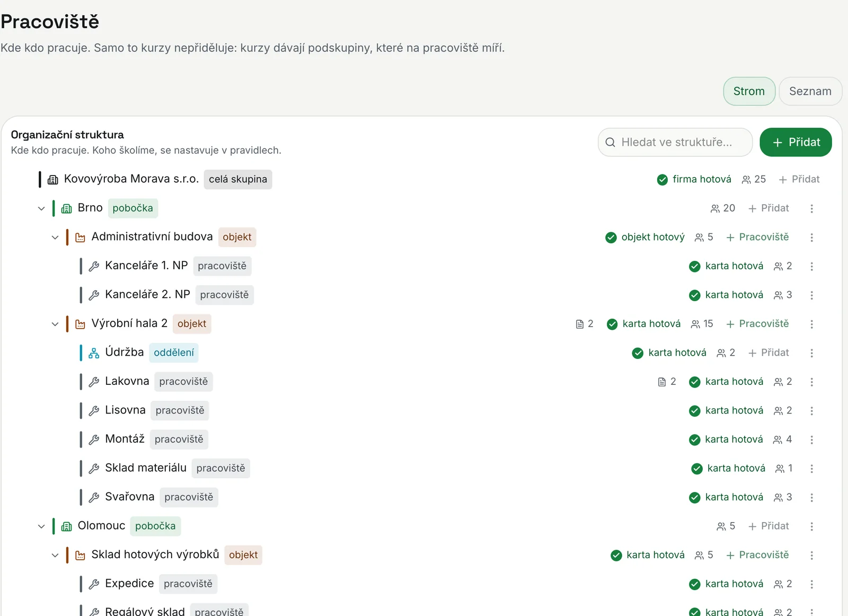Click the wrench icon beside Lisovna

tap(94, 411)
